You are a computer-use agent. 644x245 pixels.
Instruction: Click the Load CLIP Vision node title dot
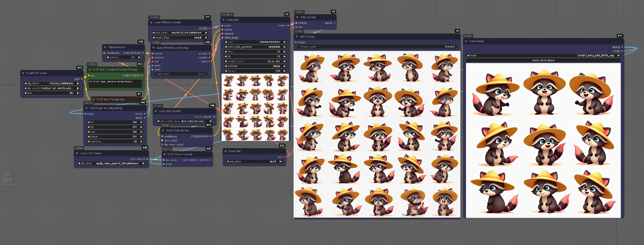77,153
